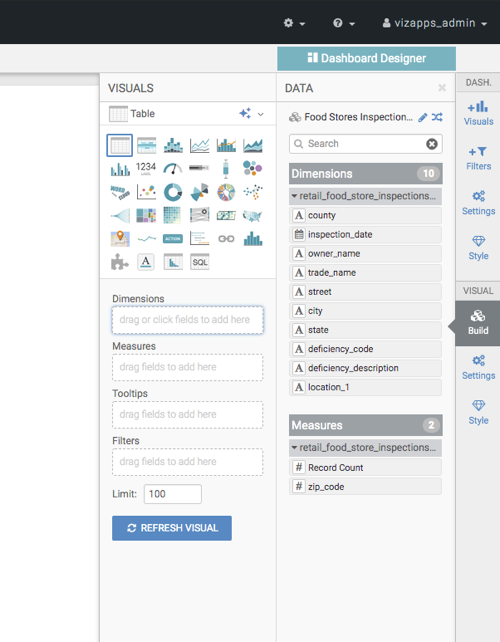Image resolution: width=500 pixels, height=642 pixels.
Task: Open the gear settings dropdown menu
Action: click(294, 23)
